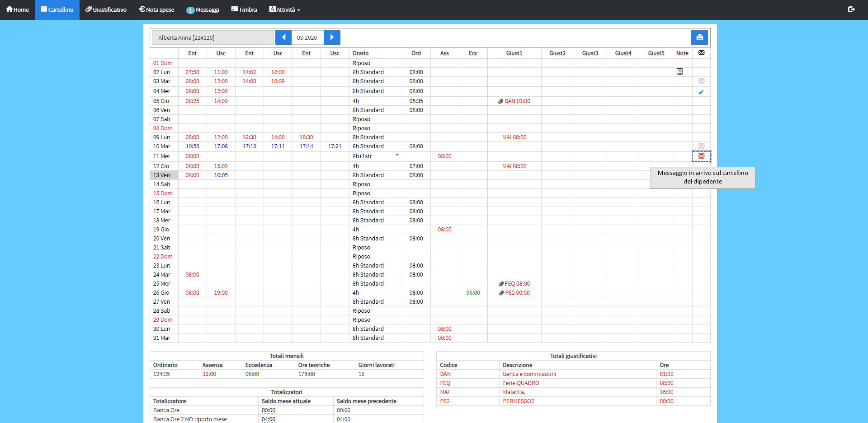The width and height of the screenshot is (868, 423).
Task: Click Giorni lavorati value 18
Action: (361, 374)
